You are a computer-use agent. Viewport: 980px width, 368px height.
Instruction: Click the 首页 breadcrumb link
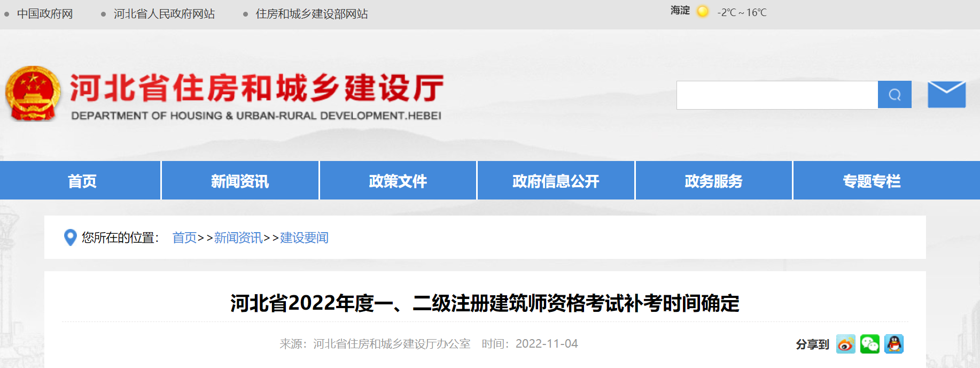184,237
